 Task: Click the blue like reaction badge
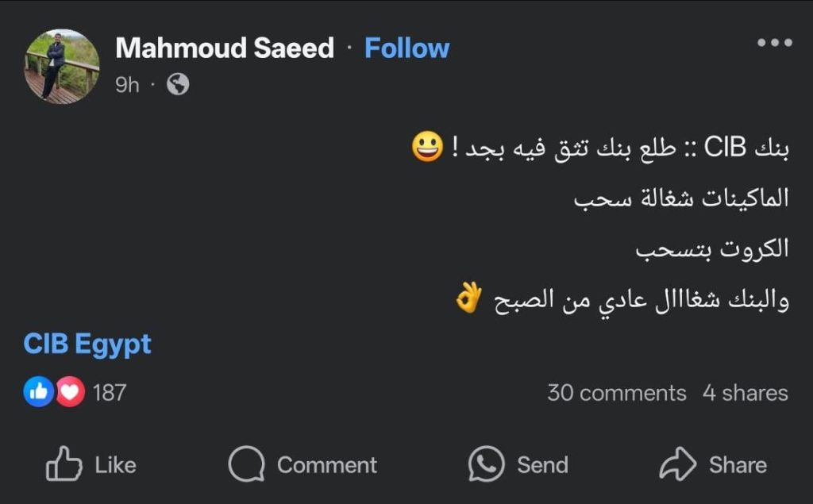click(x=38, y=392)
